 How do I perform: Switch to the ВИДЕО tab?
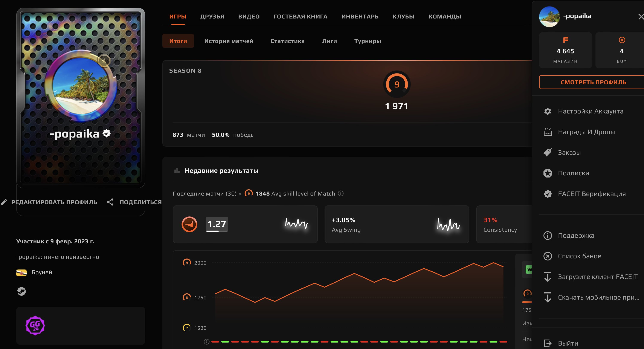[x=249, y=17]
